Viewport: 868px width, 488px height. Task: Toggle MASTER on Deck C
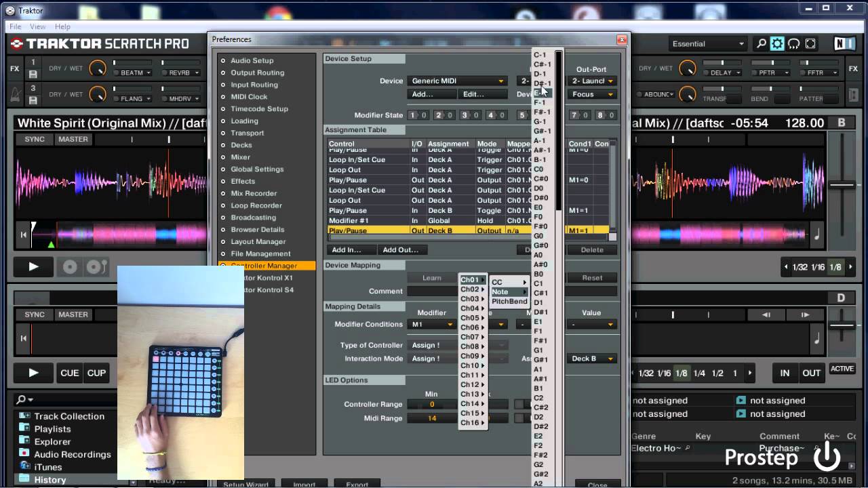click(73, 314)
